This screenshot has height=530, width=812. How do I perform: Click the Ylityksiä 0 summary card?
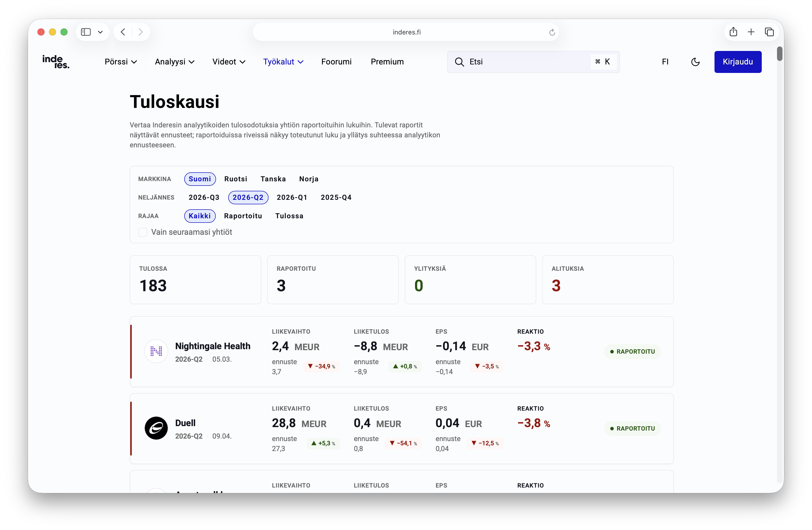click(x=470, y=279)
